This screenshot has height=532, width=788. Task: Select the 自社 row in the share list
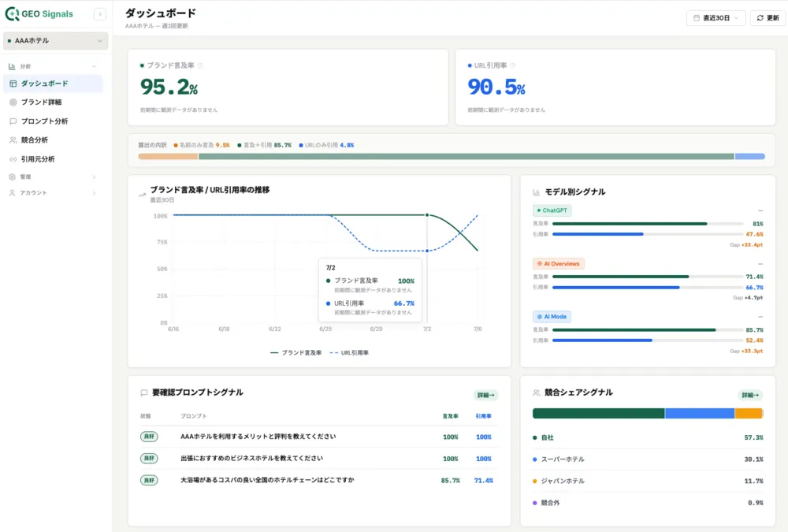click(x=648, y=437)
